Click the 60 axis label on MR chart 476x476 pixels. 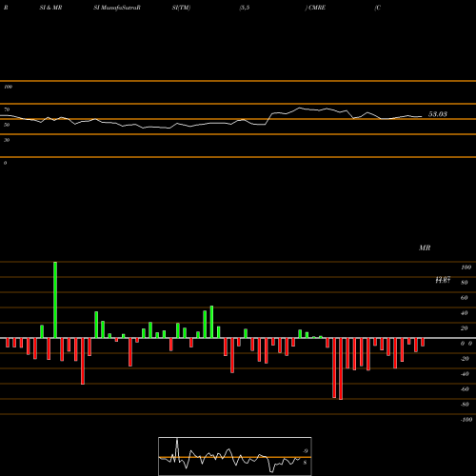coord(465,298)
